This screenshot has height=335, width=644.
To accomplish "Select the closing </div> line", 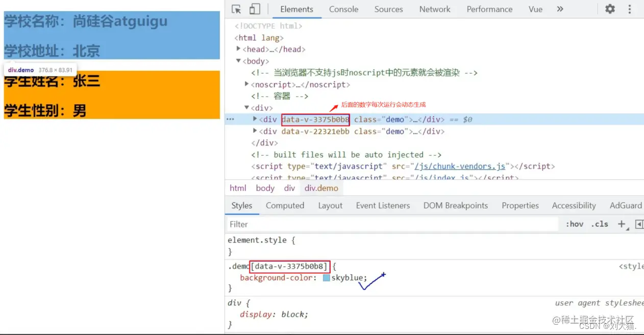I will (264, 142).
